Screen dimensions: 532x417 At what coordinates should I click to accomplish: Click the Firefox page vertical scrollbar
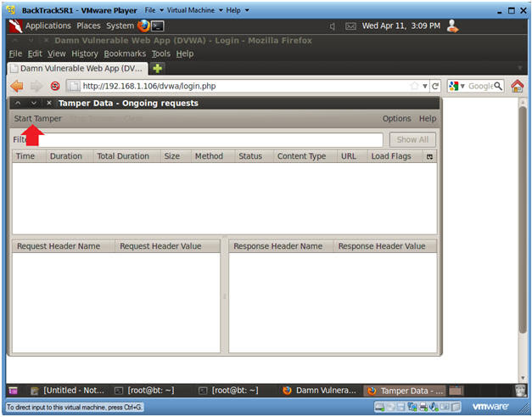pos(523,221)
